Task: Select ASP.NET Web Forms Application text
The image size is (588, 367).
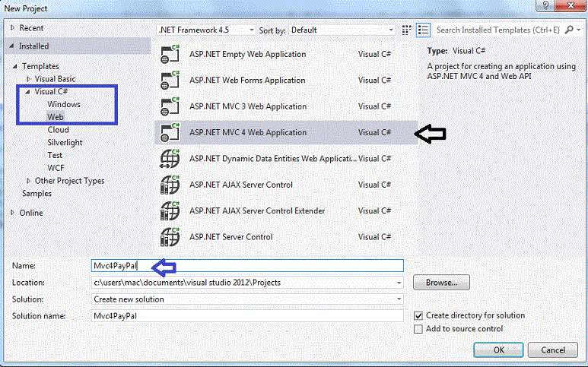Action: click(247, 81)
